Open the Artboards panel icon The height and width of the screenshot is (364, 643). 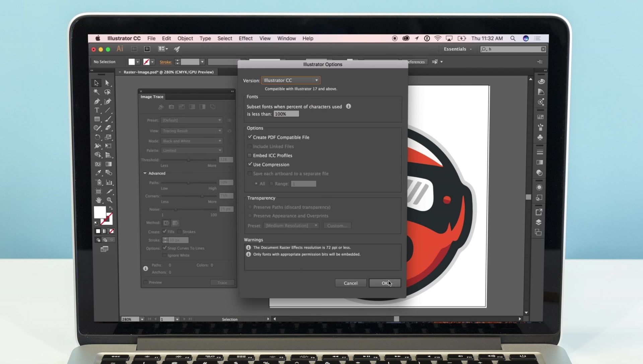tap(539, 232)
